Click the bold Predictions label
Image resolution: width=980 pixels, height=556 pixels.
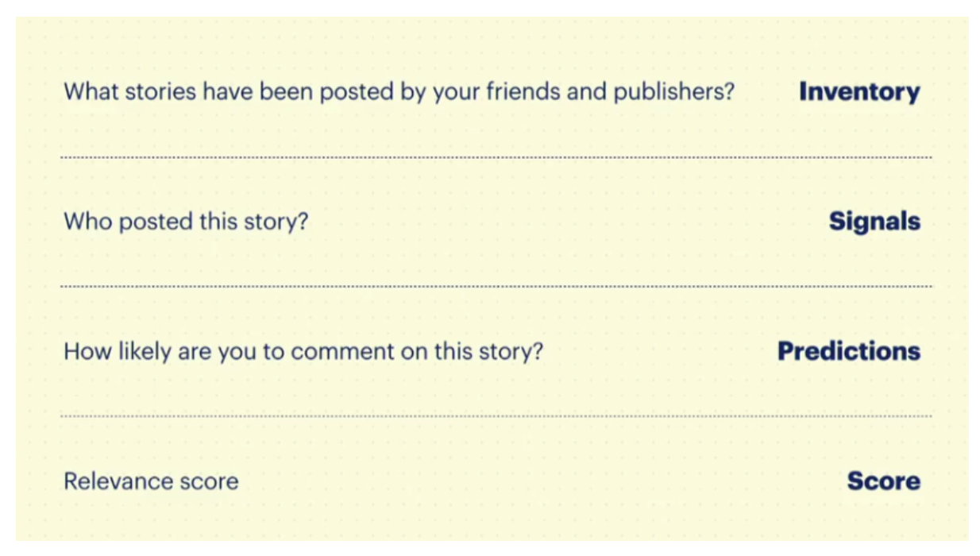849,351
